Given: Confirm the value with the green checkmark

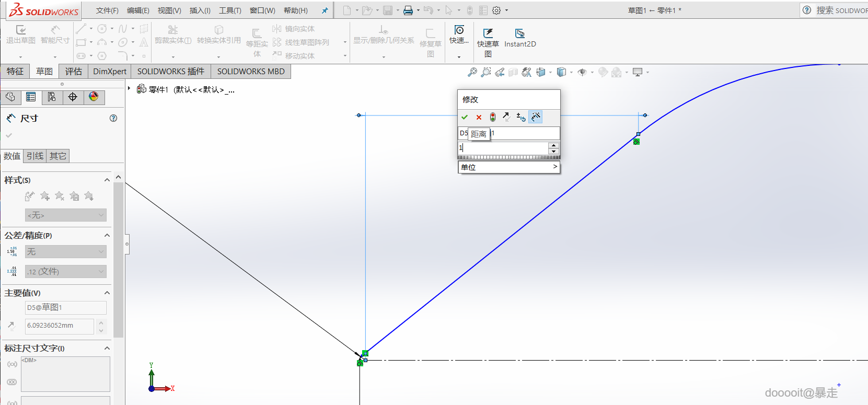Looking at the screenshot, I should pos(465,117).
